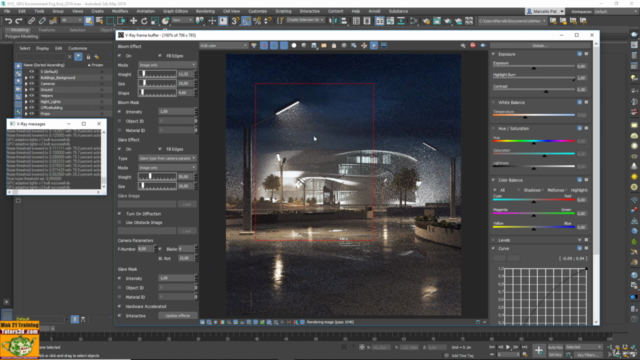Image resolution: width=640 pixels, height=360 pixels.
Task: Open the signed-in user account button
Action: click(x=545, y=11)
